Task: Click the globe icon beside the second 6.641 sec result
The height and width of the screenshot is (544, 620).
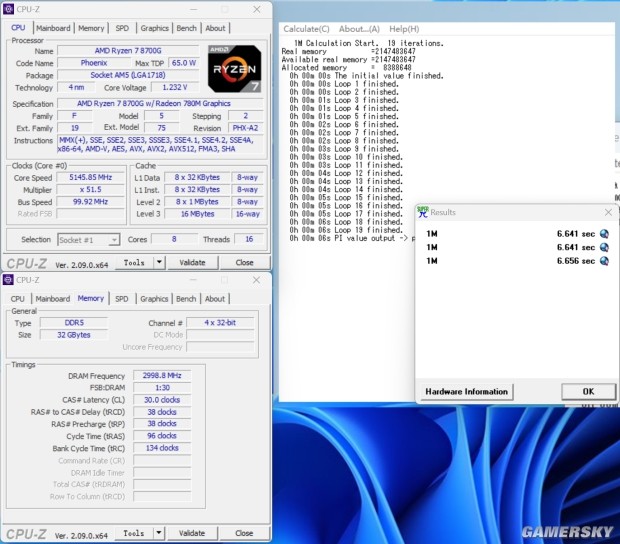Action: click(x=604, y=247)
